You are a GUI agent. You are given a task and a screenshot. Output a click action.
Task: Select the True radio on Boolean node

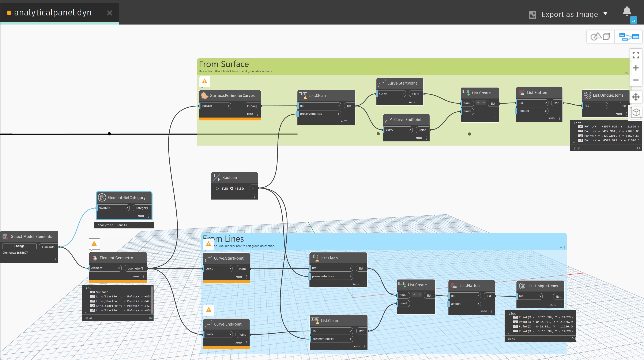tap(217, 188)
